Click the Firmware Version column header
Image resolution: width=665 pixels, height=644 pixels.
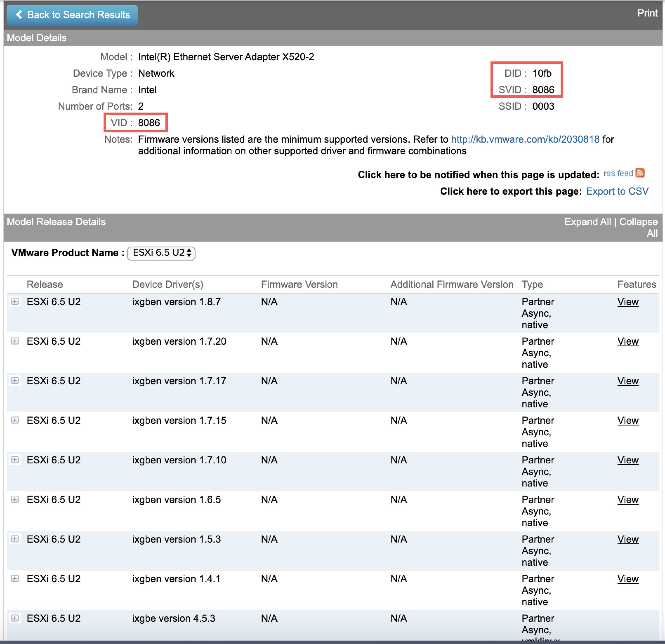[x=299, y=284]
